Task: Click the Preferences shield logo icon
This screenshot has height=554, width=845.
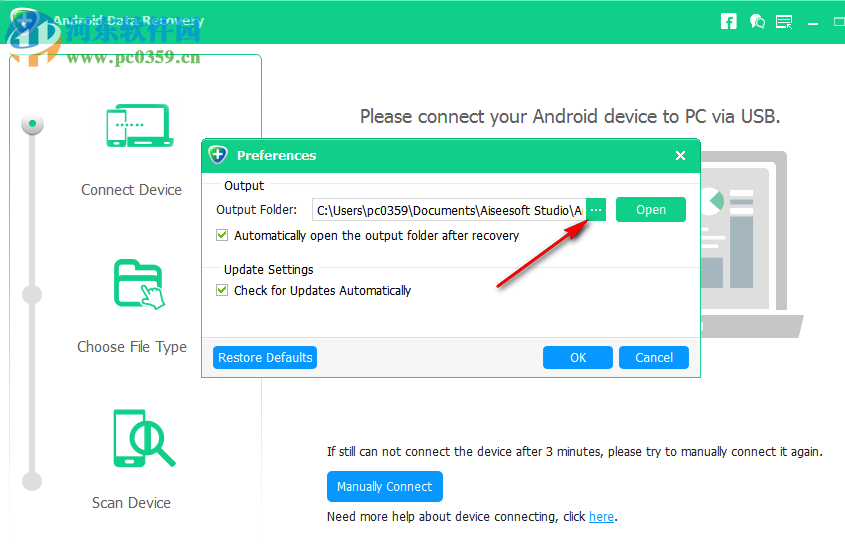Action: click(x=218, y=155)
